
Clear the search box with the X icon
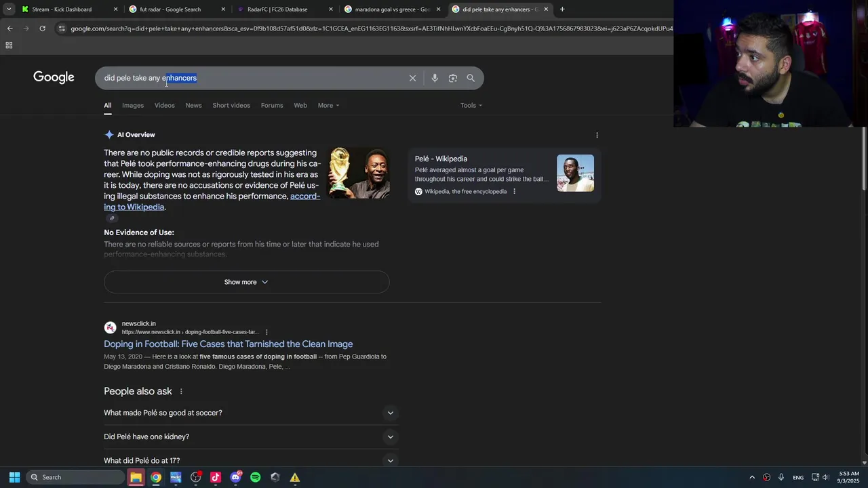(412, 78)
